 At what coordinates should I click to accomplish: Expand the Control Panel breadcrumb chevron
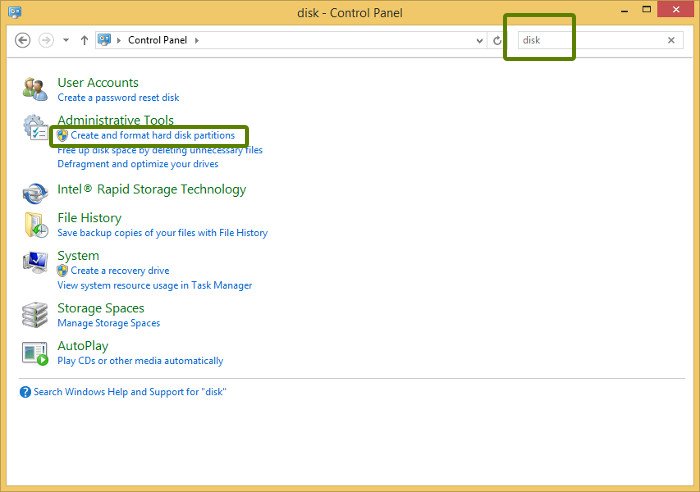[196, 40]
